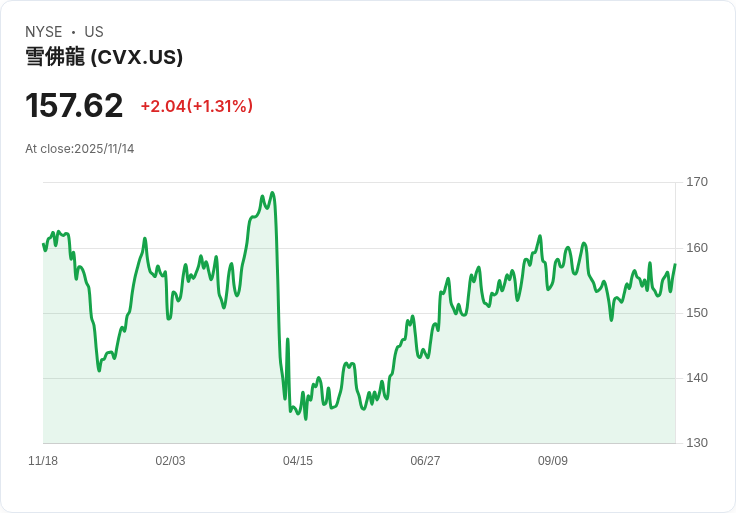Click the US market label in header

pos(94,32)
